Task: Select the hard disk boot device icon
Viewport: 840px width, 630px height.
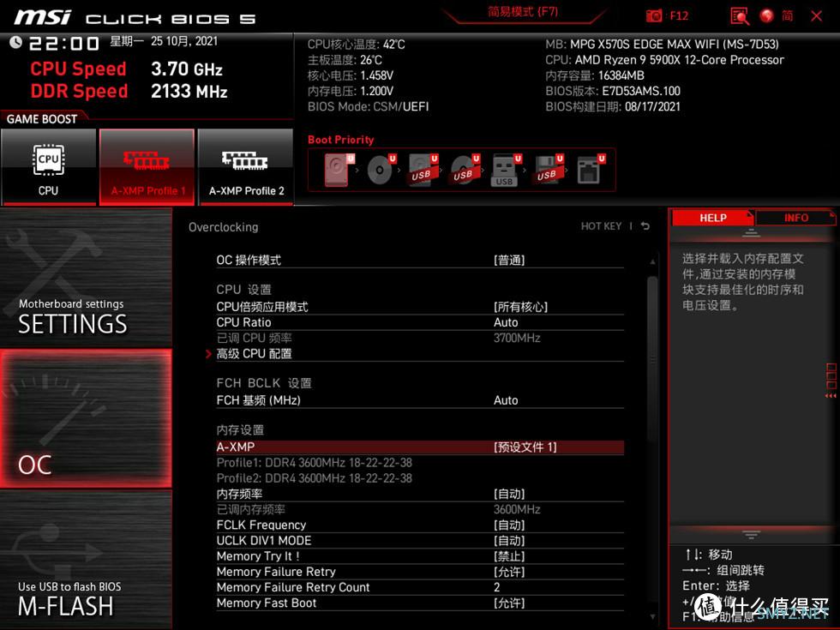Action: 339,170
